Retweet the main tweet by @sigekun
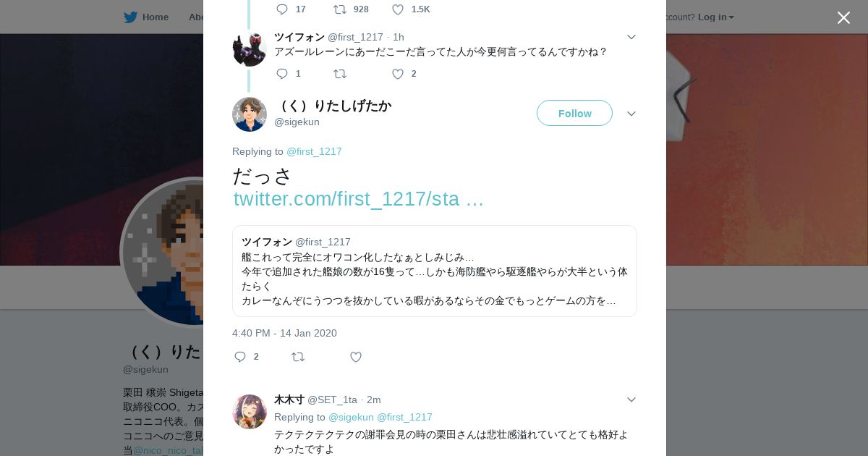The height and width of the screenshot is (456, 868). point(298,357)
